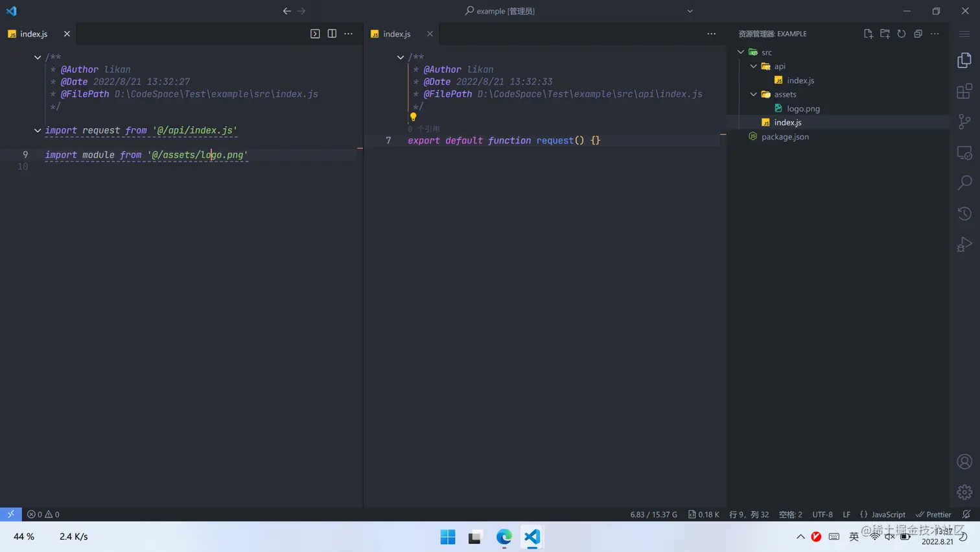Image resolution: width=980 pixels, height=552 pixels.
Task: Click the Prettier status item
Action: (x=933, y=514)
